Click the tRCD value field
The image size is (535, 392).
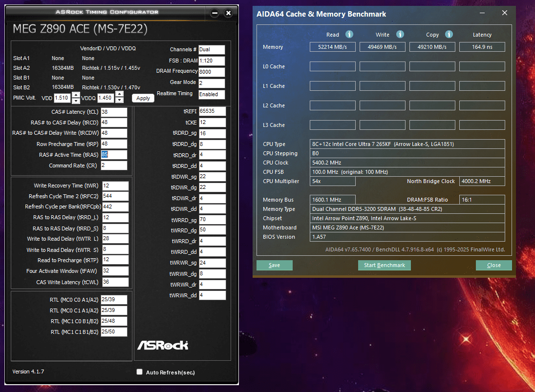tap(114, 123)
